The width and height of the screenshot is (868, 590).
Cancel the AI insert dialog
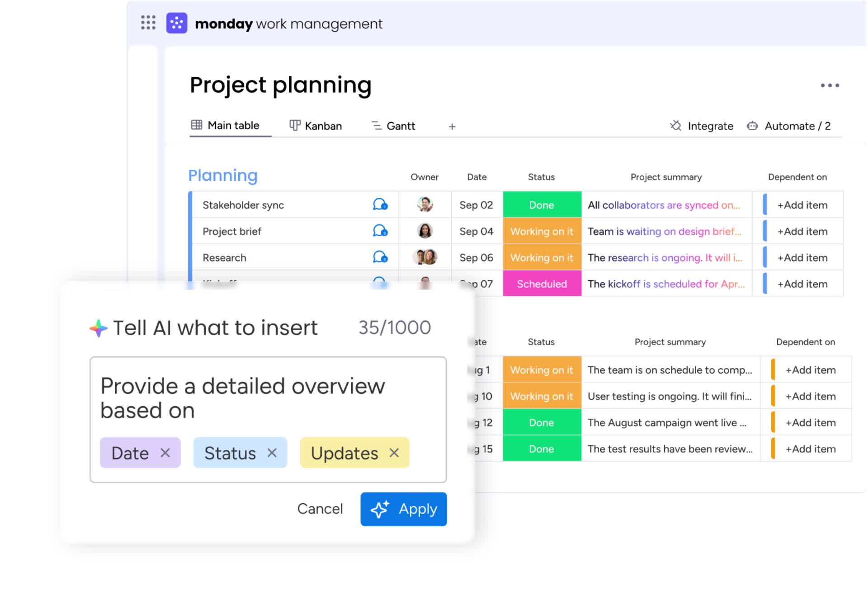320,509
